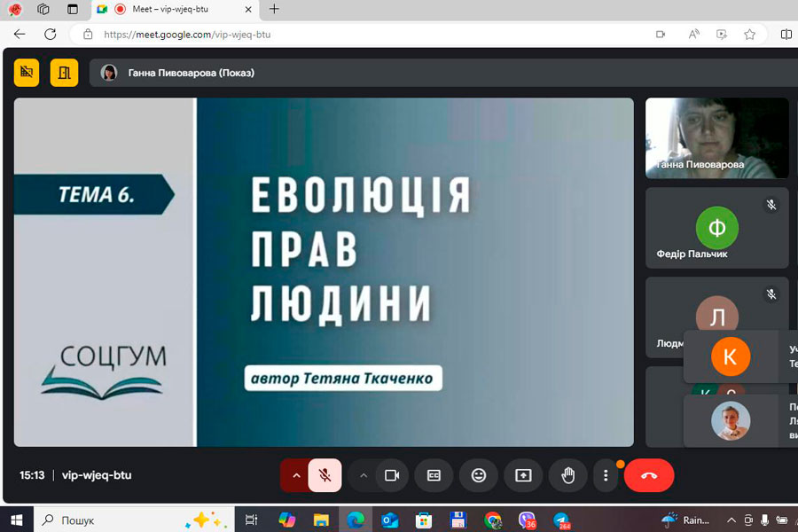The width and height of the screenshot is (798, 532).
Task: Launch Copilot from the taskbar
Action: point(287,520)
